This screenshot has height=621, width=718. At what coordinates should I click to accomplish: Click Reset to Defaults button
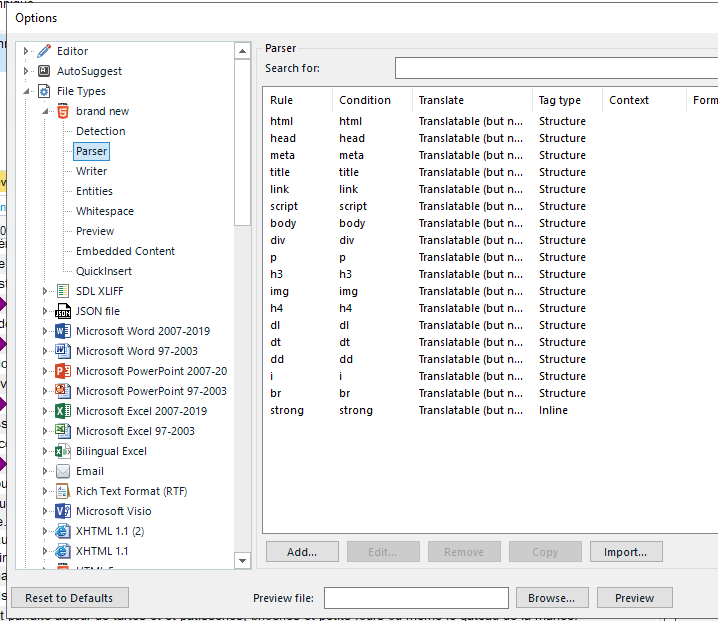[x=70, y=598]
